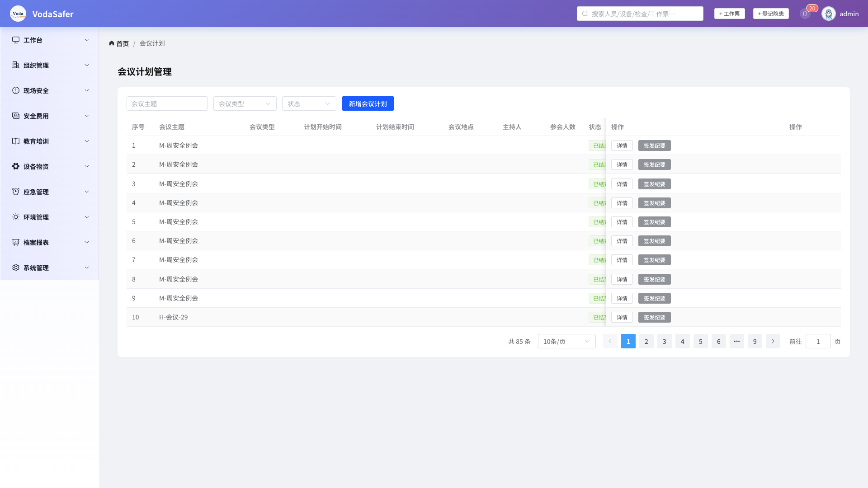Image resolution: width=868 pixels, height=488 pixels.
Task: Click 详情 for row 5
Action: tap(622, 222)
